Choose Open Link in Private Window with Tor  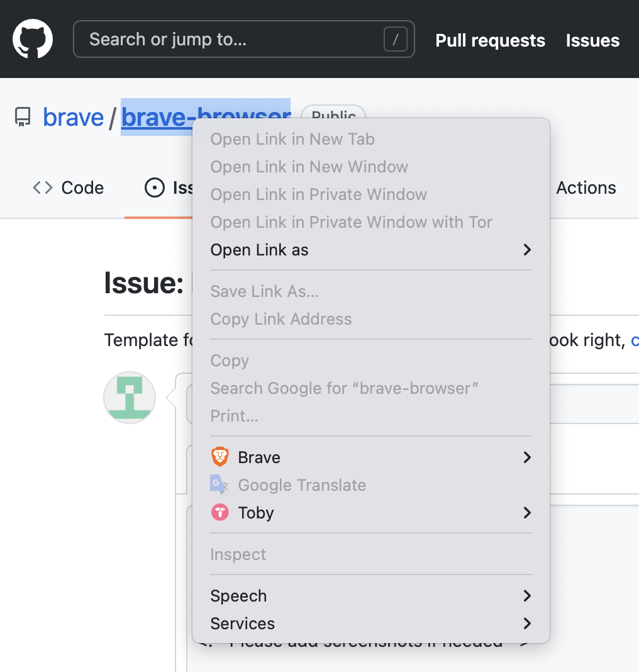pos(350,222)
